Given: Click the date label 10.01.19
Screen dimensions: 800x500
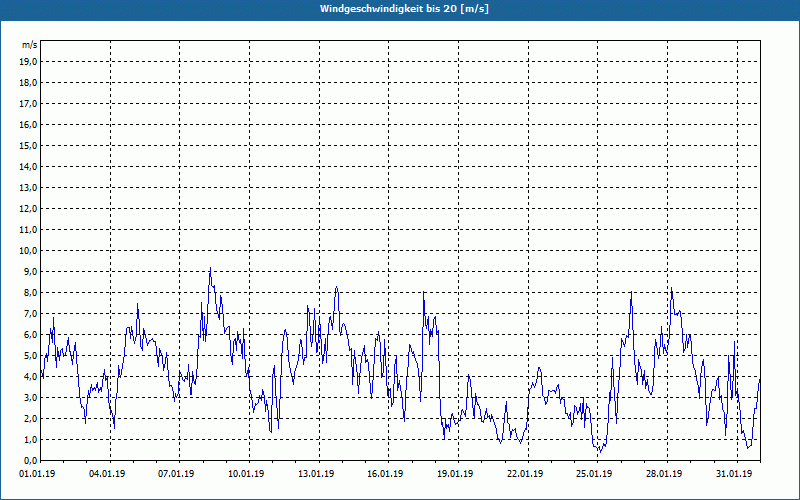Looking at the screenshot, I should (246, 474).
